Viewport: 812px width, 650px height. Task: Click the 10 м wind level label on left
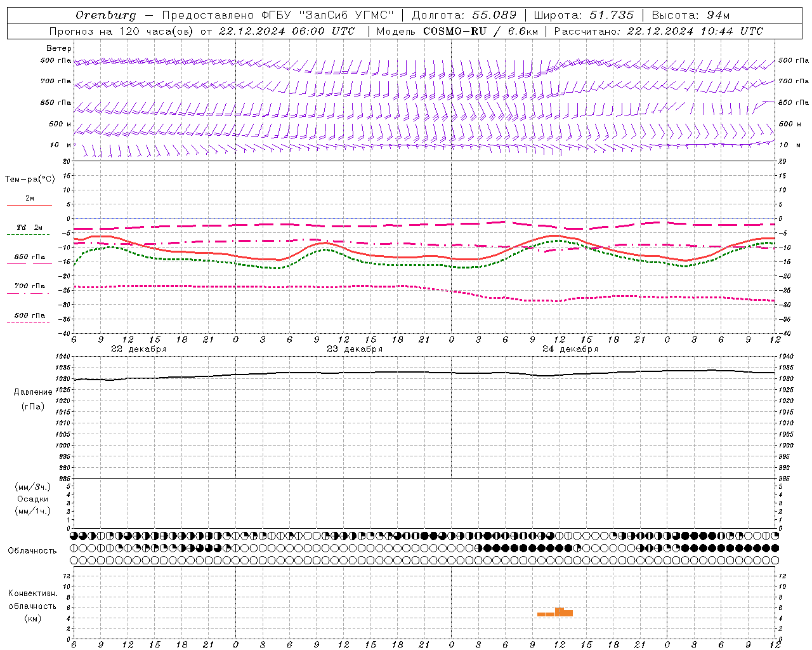tap(61, 145)
